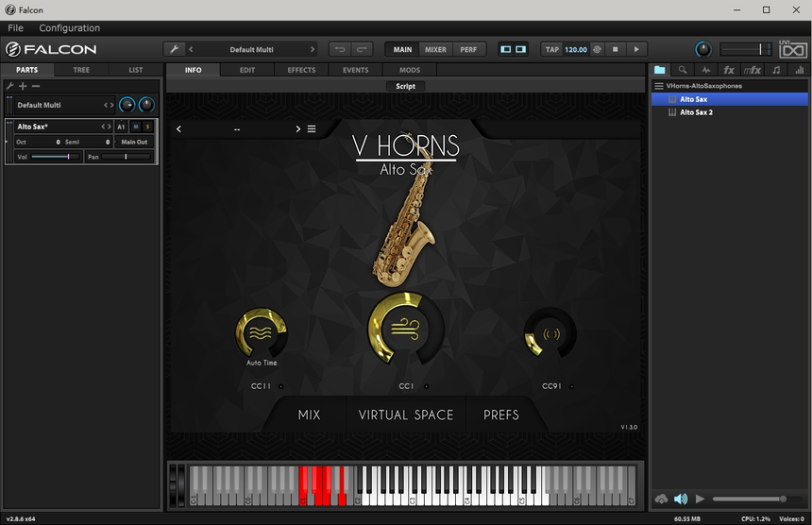Load the next multi preset arrow in top toolbar
Viewport: 812px width, 525px height.
[x=313, y=49]
